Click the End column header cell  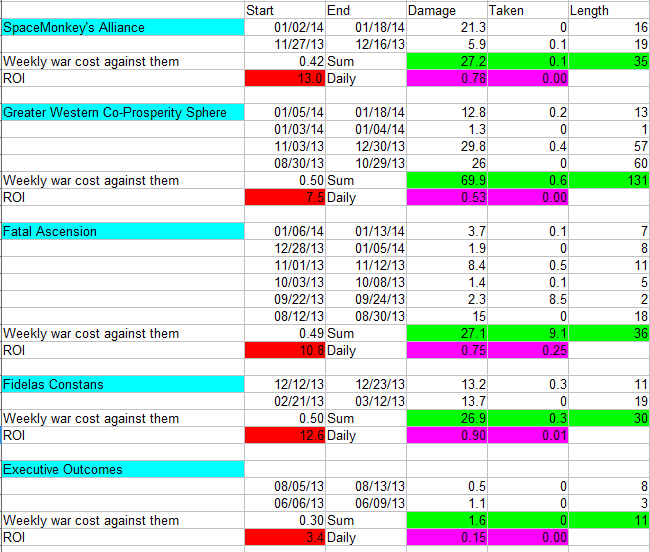point(366,10)
